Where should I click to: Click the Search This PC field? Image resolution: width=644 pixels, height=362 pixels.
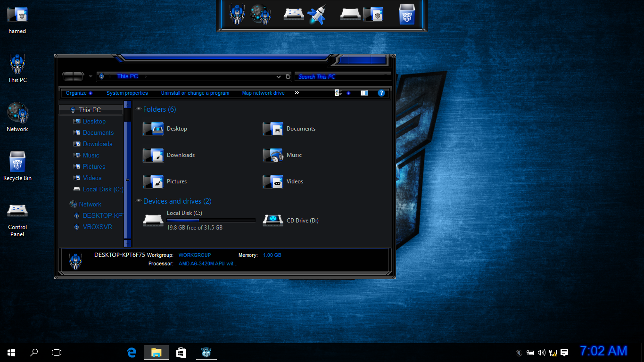pyautogui.click(x=342, y=76)
